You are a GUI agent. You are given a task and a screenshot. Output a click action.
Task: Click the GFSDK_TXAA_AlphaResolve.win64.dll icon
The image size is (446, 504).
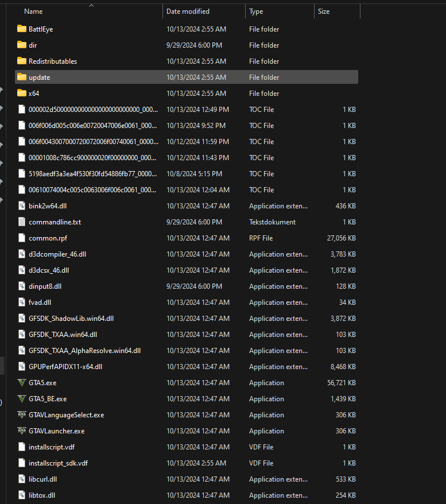[22, 350]
